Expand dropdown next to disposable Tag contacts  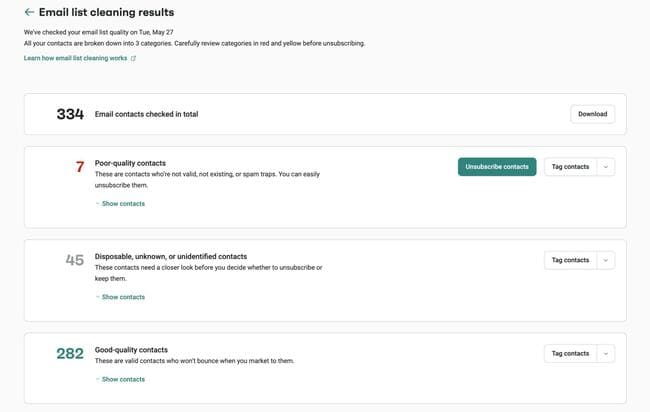[606, 260]
